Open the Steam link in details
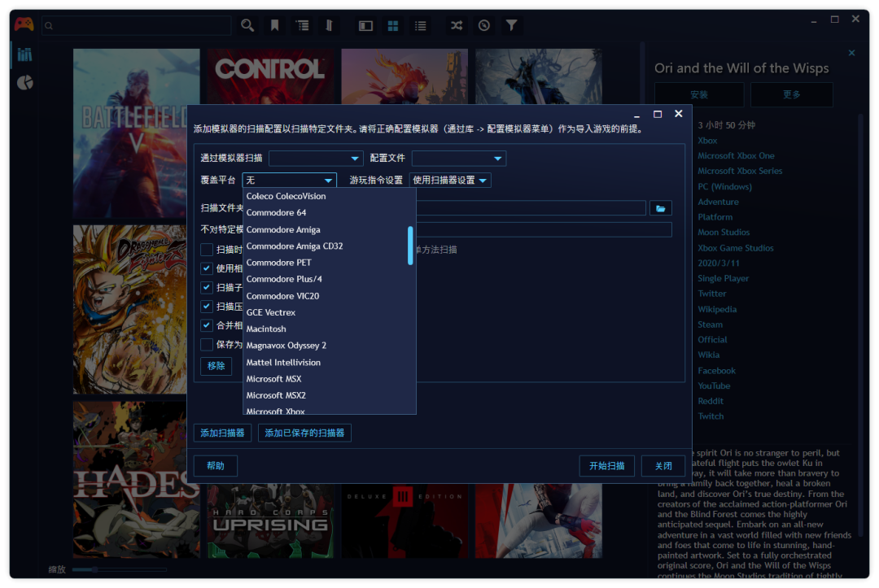The height and width of the screenshot is (588, 879). click(x=710, y=324)
